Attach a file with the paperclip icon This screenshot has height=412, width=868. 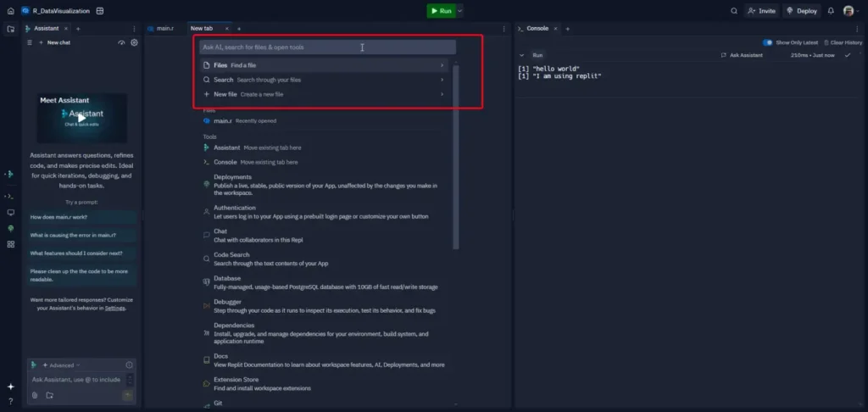pos(35,395)
